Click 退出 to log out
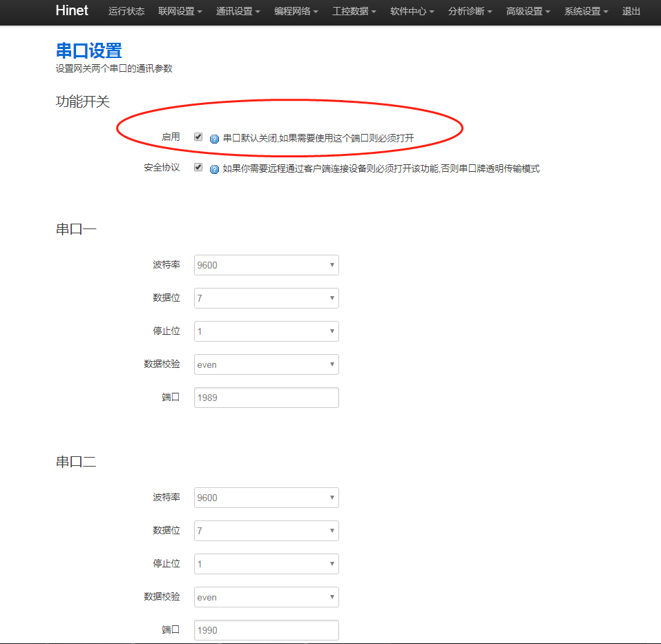Screen dimensions: 661x644 point(631,12)
